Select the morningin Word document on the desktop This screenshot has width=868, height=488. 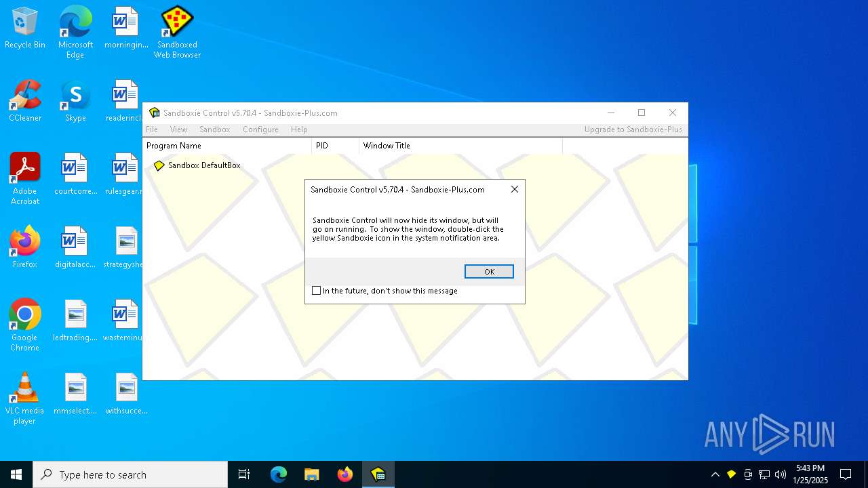[x=125, y=28]
